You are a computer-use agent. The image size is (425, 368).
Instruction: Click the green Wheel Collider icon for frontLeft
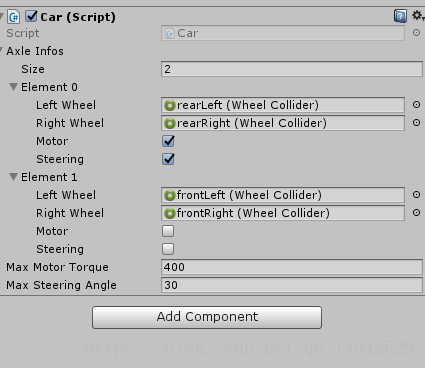(x=170, y=195)
